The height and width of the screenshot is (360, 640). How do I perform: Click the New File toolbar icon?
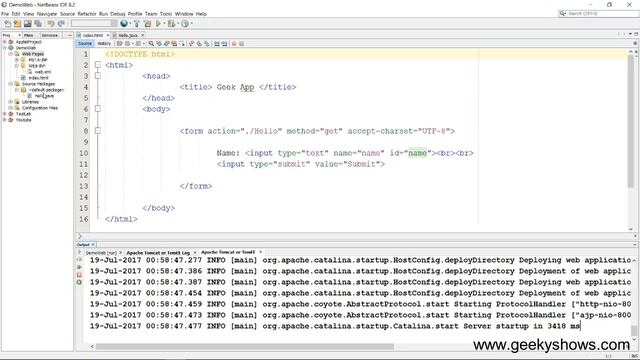[x=7, y=24]
